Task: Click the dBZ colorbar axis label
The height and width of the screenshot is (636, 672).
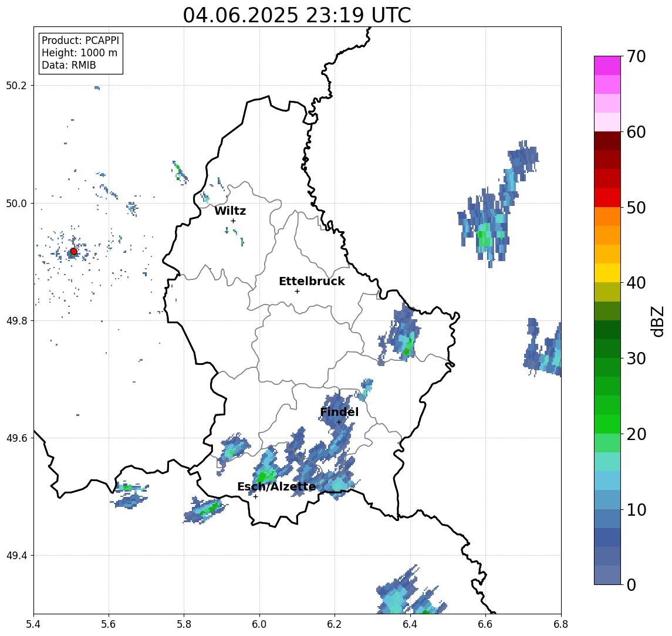Action: 657,321
